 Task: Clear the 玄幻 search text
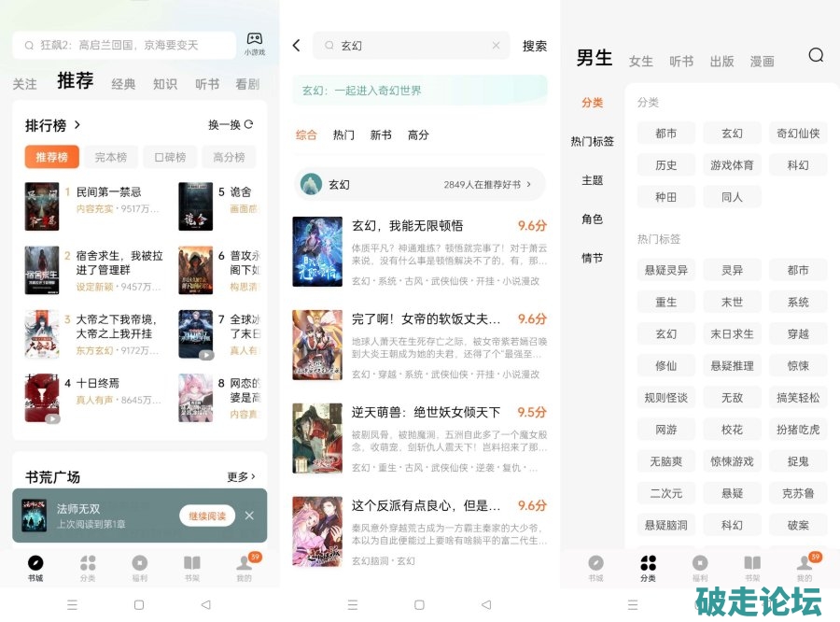tap(496, 46)
